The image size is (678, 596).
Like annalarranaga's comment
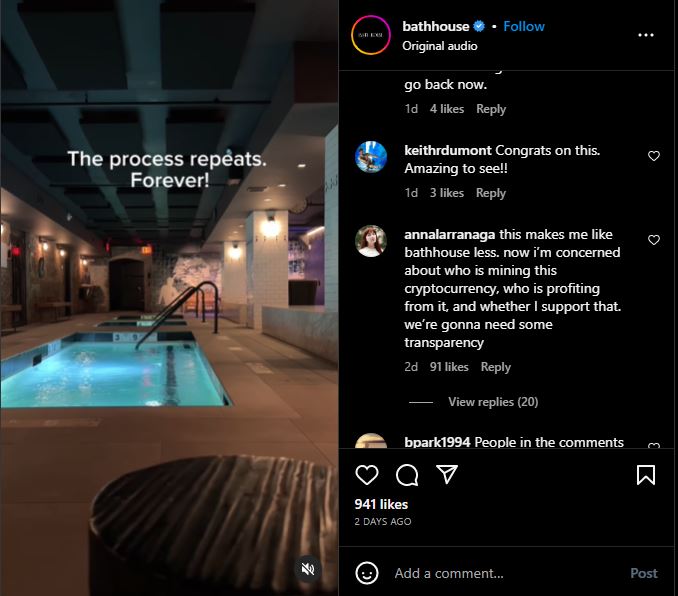[654, 240]
